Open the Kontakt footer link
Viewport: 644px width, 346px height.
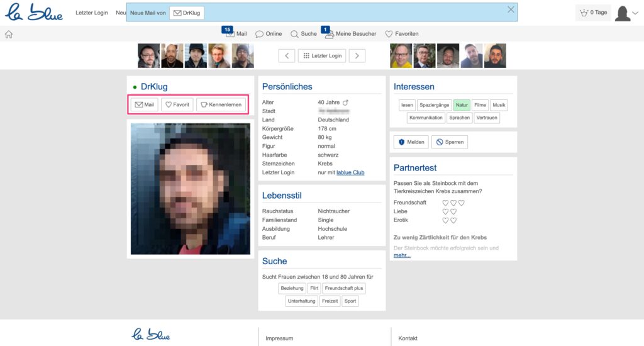(x=408, y=338)
